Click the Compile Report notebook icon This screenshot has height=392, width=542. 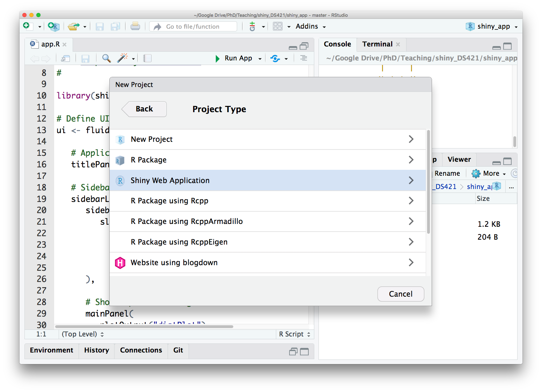pyautogui.click(x=147, y=58)
